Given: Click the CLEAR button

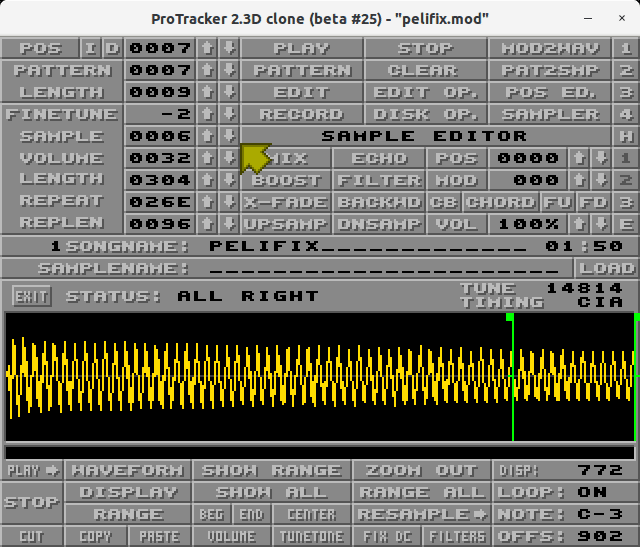Looking at the screenshot, I should [x=425, y=70].
